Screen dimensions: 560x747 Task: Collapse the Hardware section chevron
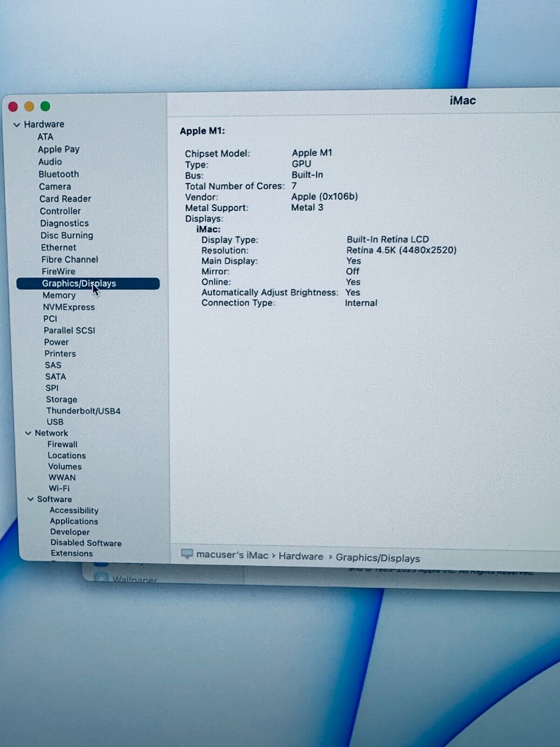click(x=17, y=125)
